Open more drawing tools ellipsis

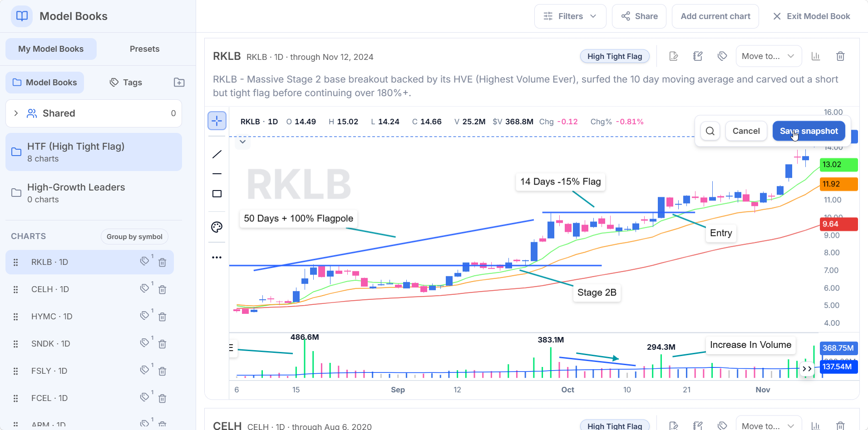[217, 257]
